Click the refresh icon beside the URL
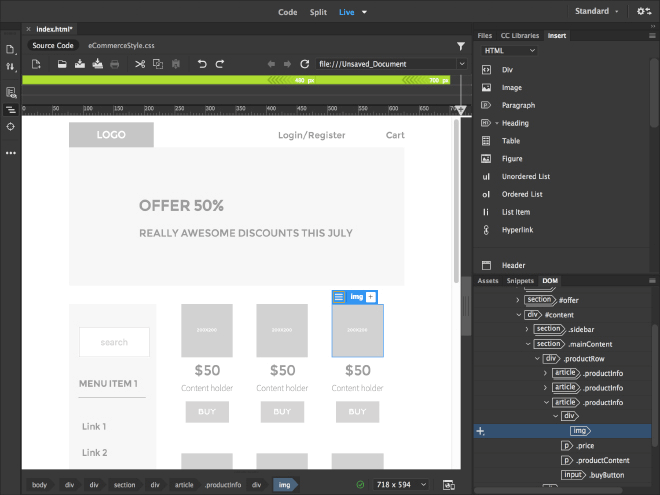 [305, 64]
